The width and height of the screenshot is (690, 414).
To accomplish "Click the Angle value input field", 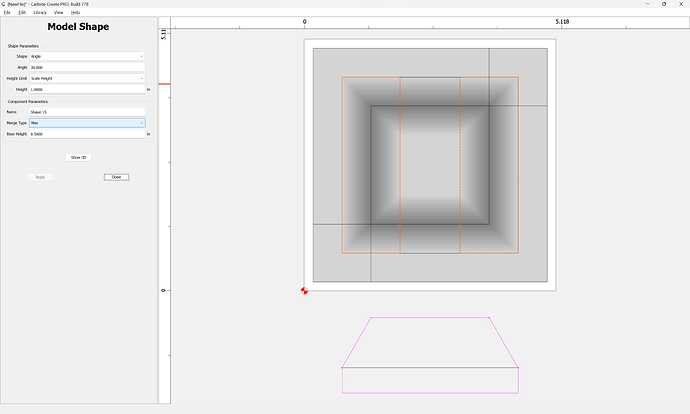I will click(87, 67).
